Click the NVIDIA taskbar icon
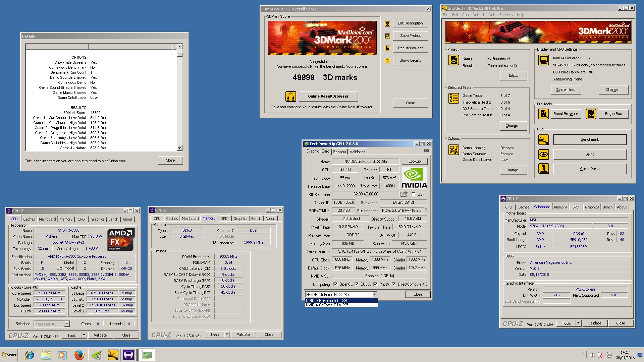The width and height of the screenshot is (644, 362). [x=96, y=355]
